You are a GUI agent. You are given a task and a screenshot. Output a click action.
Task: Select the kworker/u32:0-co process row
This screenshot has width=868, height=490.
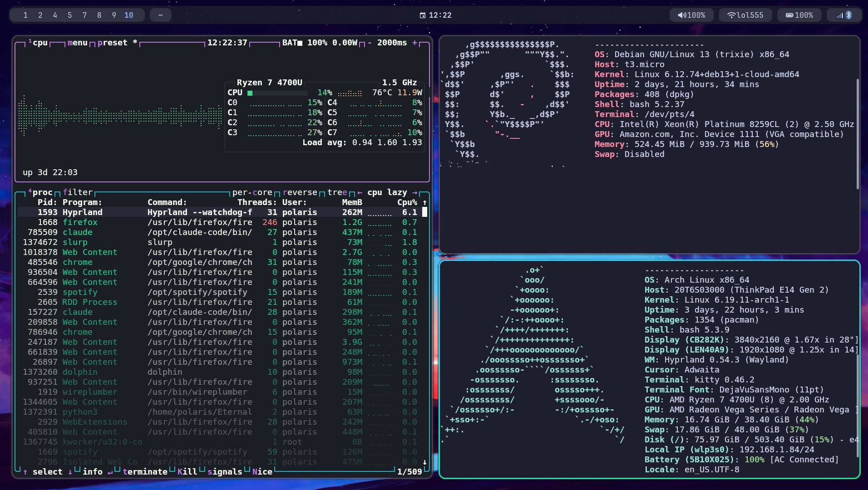(x=220, y=442)
